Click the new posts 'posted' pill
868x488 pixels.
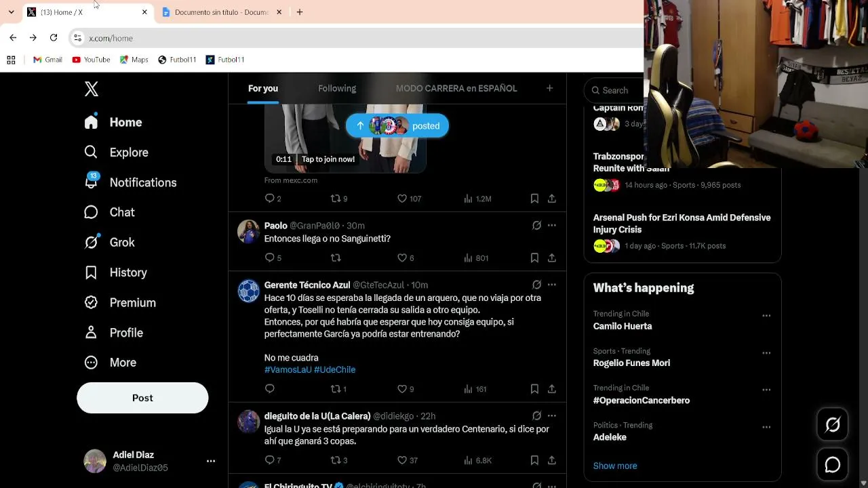[397, 125]
